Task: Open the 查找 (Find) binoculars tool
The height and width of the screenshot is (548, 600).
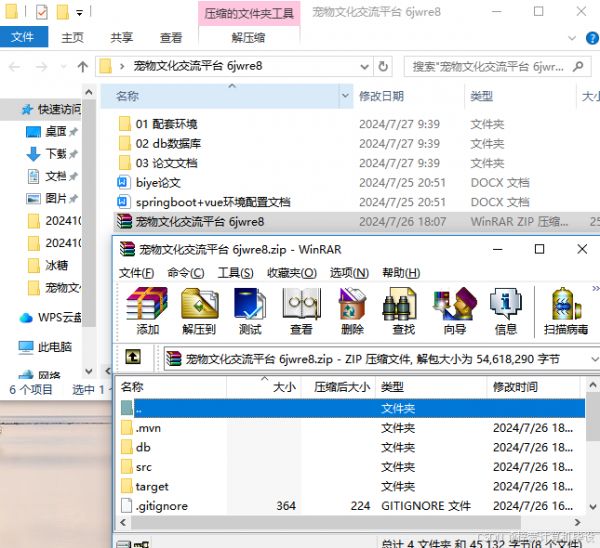Action: [x=403, y=311]
